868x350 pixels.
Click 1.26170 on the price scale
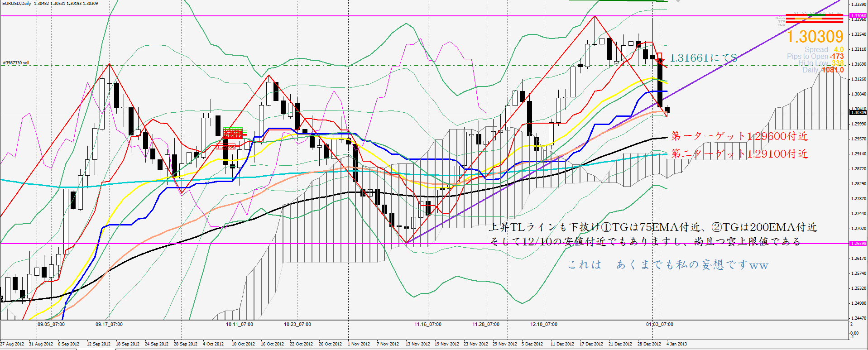[x=859, y=258]
